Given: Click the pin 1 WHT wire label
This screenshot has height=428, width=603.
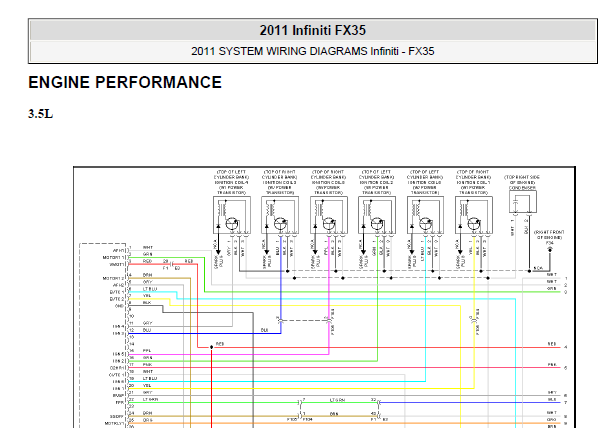Looking at the screenshot, I should [x=148, y=248].
